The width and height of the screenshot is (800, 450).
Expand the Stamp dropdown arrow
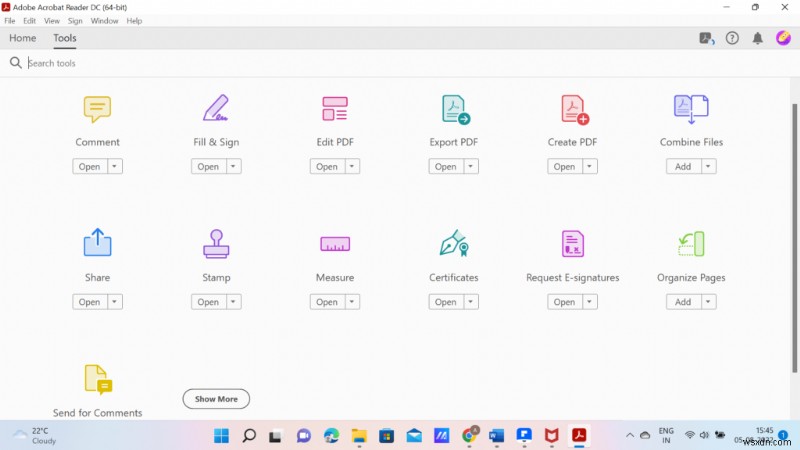pyautogui.click(x=233, y=302)
